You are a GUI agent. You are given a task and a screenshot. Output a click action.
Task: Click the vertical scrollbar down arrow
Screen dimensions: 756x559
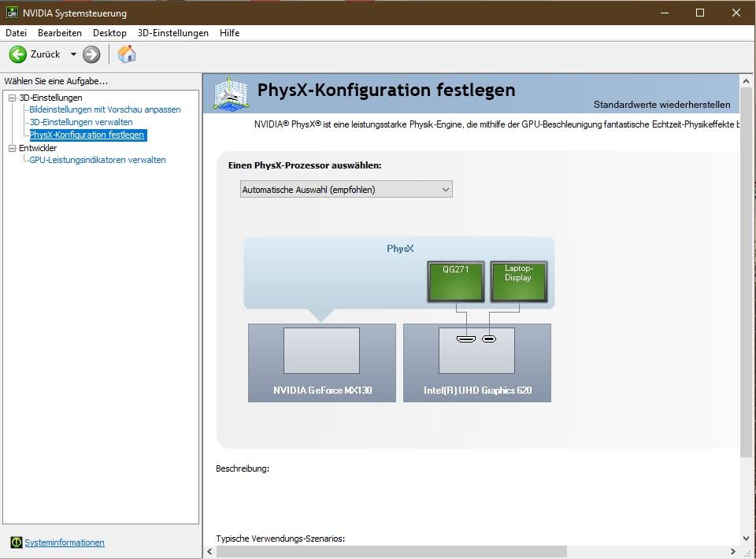coord(746,539)
